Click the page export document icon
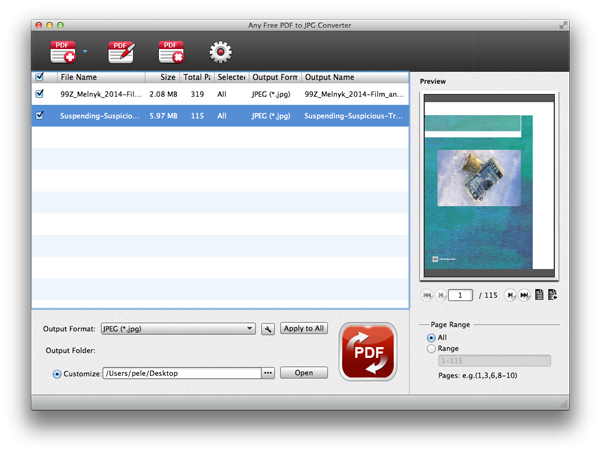The width and height of the screenshot is (600, 453). click(553, 295)
